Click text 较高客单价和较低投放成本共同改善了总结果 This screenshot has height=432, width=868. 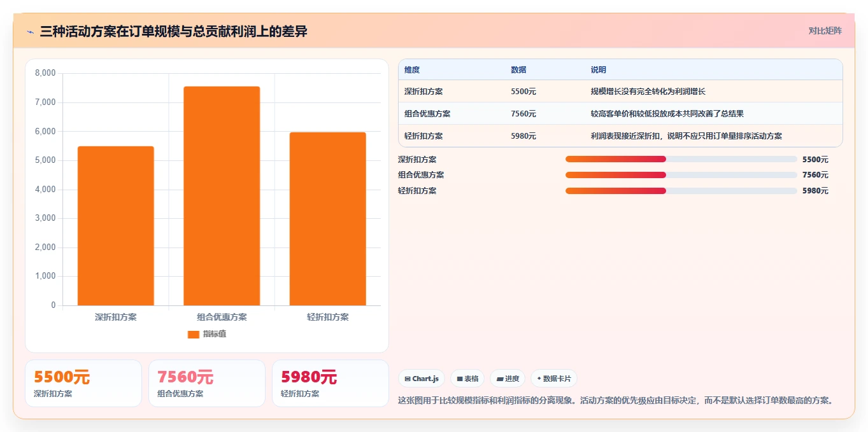tap(667, 114)
